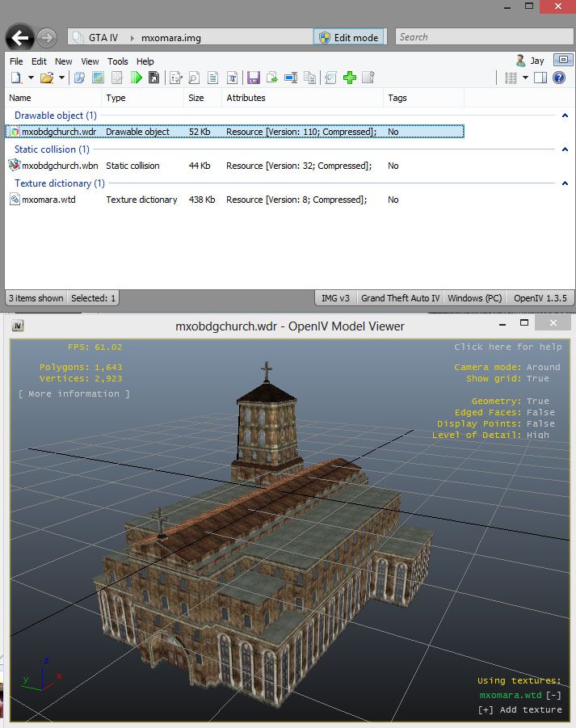Expand the Open folder dropdown arrow
Image resolution: width=576 pixels, height=728 pixels.
pos(61,78)
